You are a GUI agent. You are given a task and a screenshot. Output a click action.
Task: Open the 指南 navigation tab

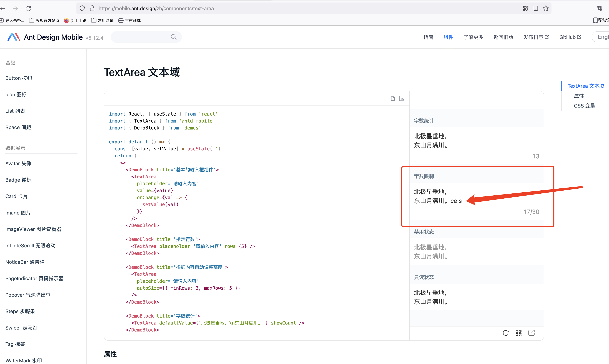428,37
